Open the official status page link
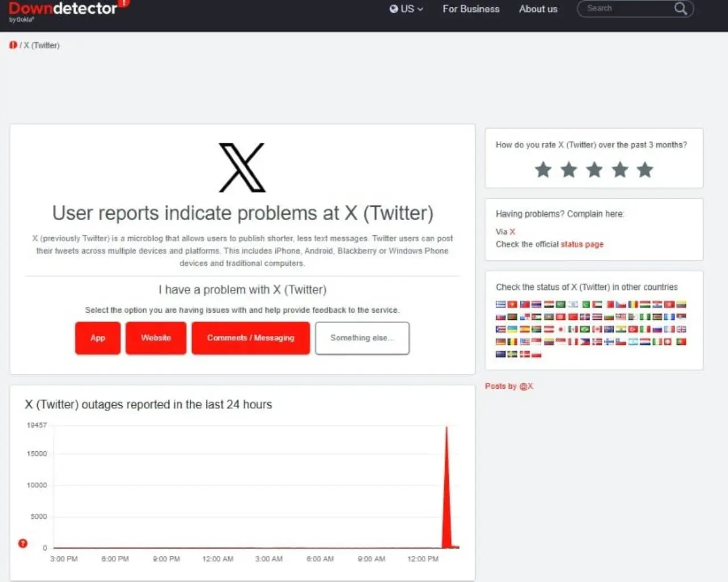728x582 pixels. coord(582,244)
